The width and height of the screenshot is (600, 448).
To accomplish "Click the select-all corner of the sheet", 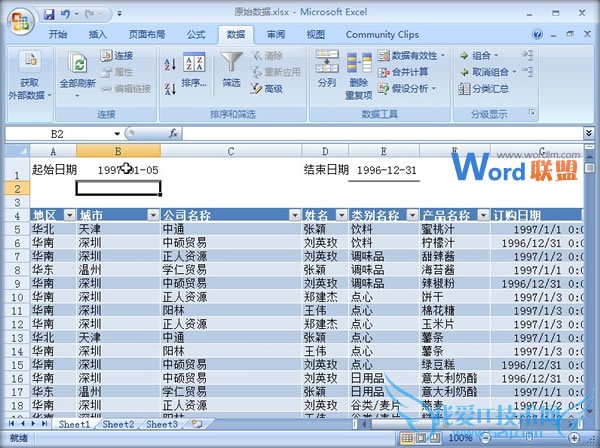I will 18,151.
